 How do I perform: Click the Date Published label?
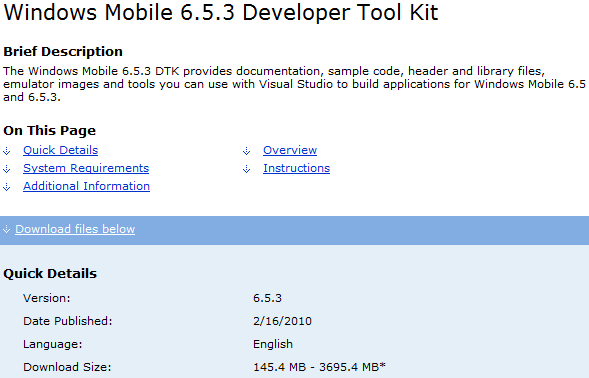68,321
